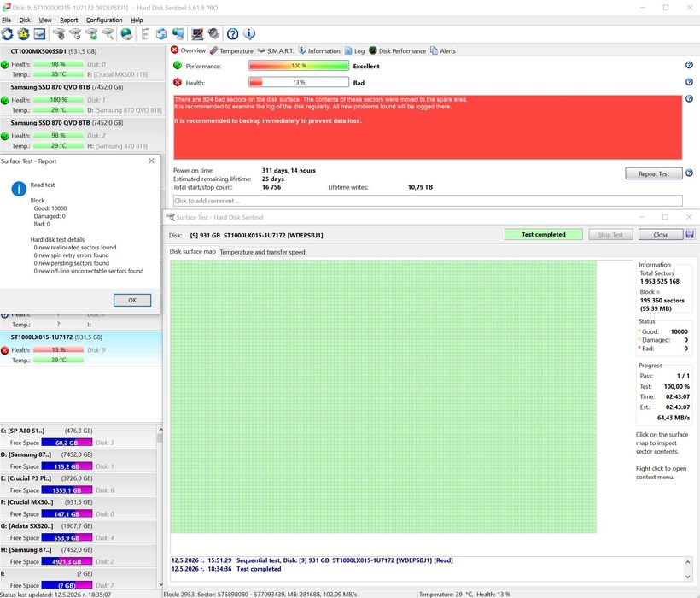This screenshot has width=700, height=598.
Task: Click the Repeat Test button
Action: [x=654, y=173]
